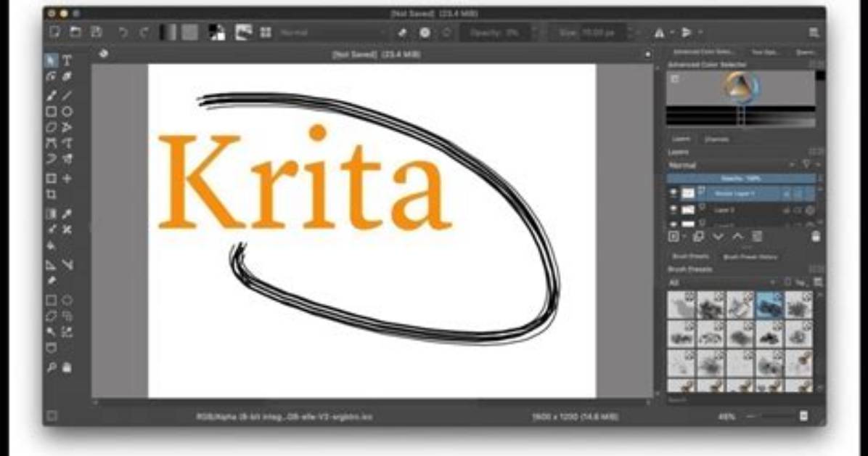Click the Duplicate layer button

pyautogui.click(x=699, y=237)
